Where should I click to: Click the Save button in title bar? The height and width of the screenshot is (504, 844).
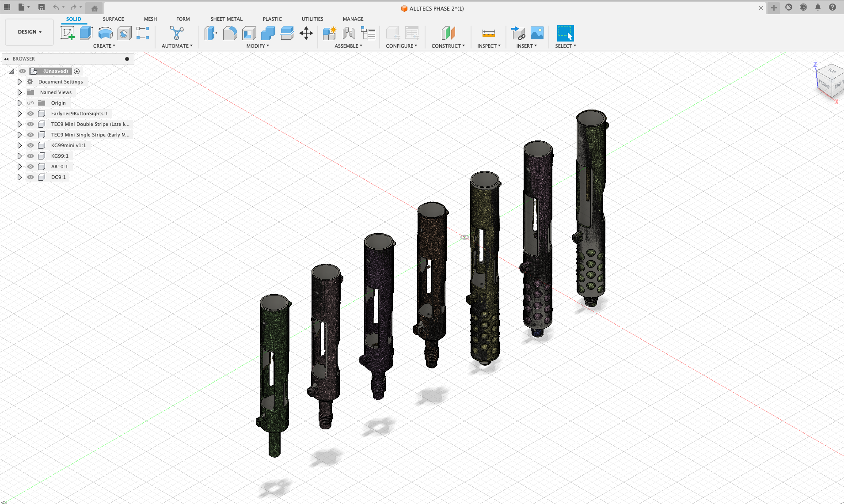click(x=42, y=7)
